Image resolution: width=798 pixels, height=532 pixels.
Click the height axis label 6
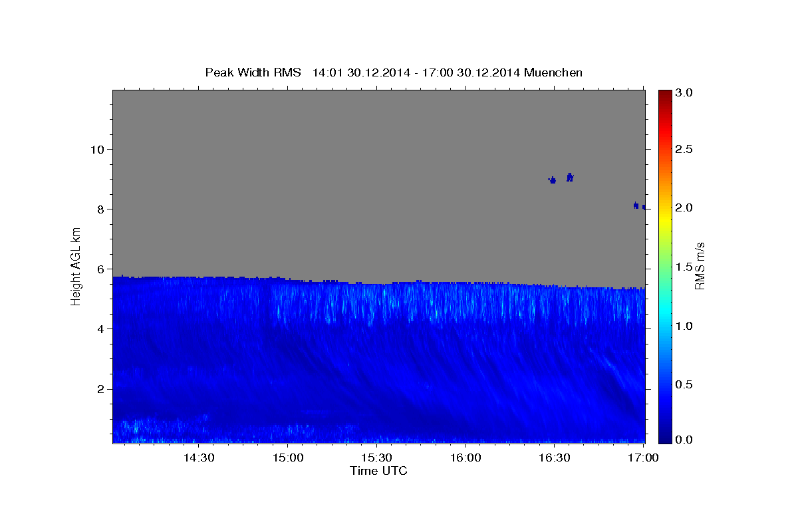(x=100, y=269)
